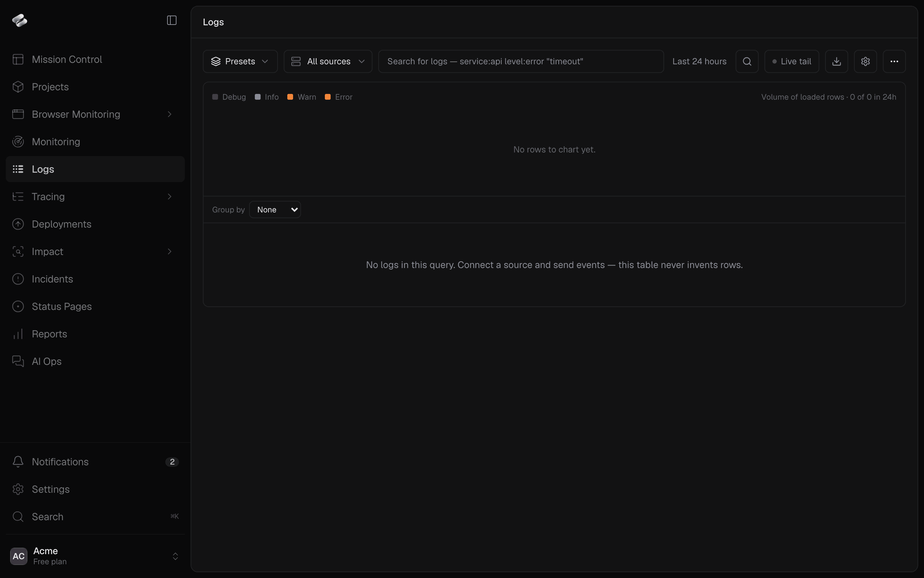This screenshot has height=578, width=924.
Task: Open Status Pages section
Action: point(95,307)
